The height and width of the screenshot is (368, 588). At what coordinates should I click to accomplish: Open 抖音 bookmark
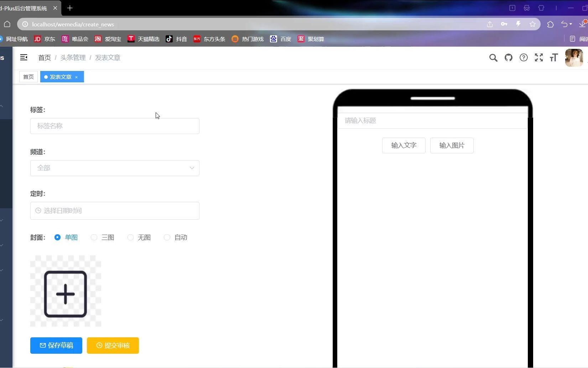coord(176,39)
